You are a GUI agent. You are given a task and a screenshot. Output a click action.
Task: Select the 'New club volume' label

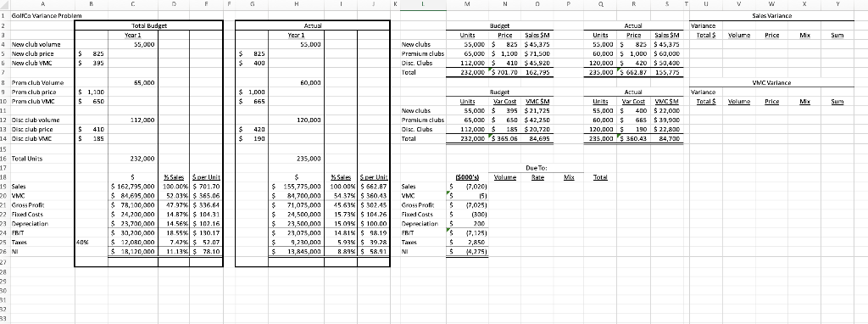(36, 44)
